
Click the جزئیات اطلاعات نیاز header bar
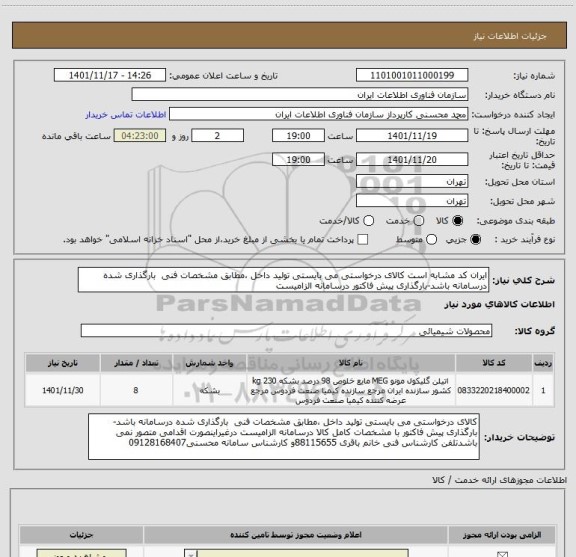(289, 35)
